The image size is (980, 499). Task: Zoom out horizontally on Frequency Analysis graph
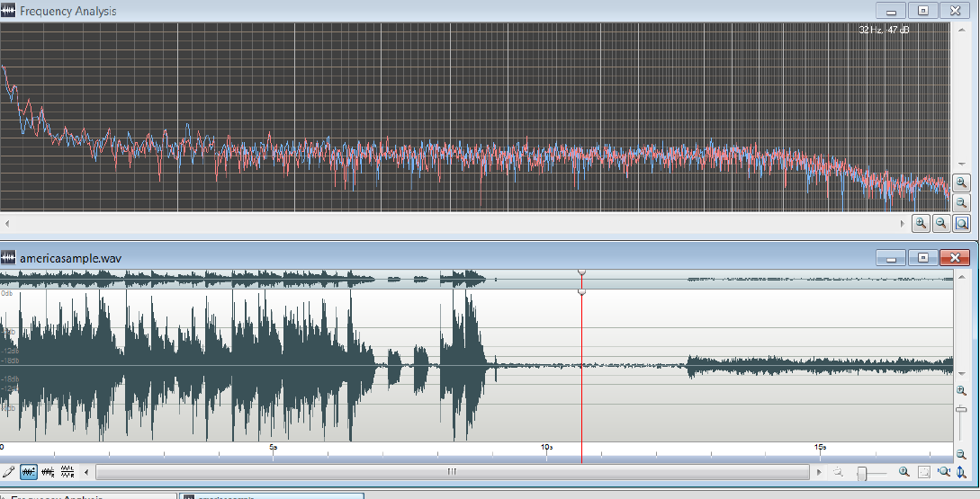(x=941, y=223)
